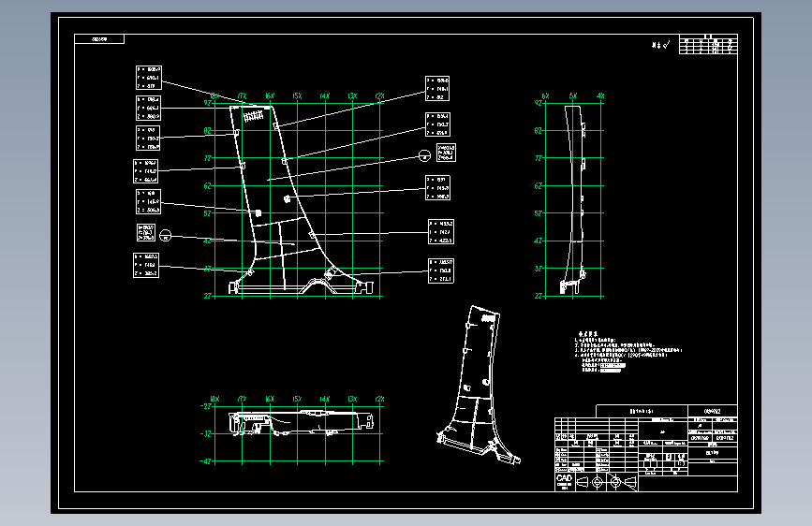Select the 27 grid label below the front view rows
812x526 pixels.
pos(208,296)
